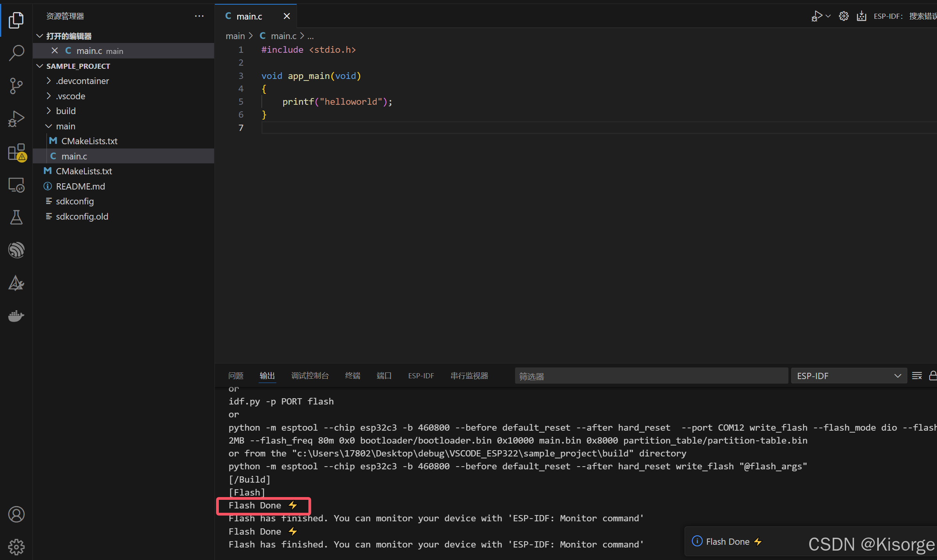The height and width of the screenshot is (560, 937).
Task: Open the Extensions view with warning badge
Action: pos(17,152)
